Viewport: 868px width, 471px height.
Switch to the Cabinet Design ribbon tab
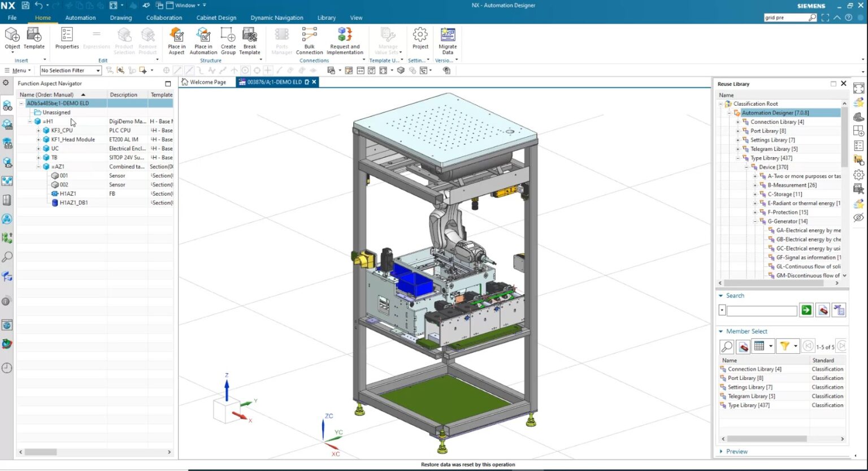tap(216, 18)
